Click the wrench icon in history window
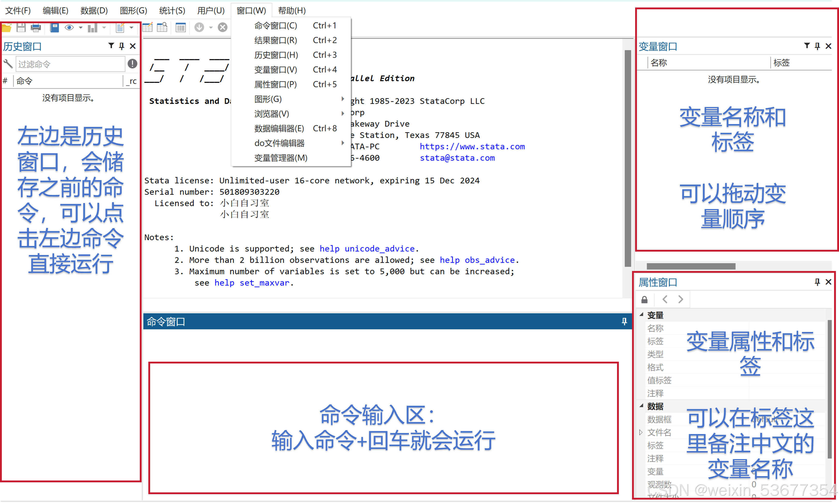The width and height of the screenshot is (839, 504). click(x=8, y=64)
